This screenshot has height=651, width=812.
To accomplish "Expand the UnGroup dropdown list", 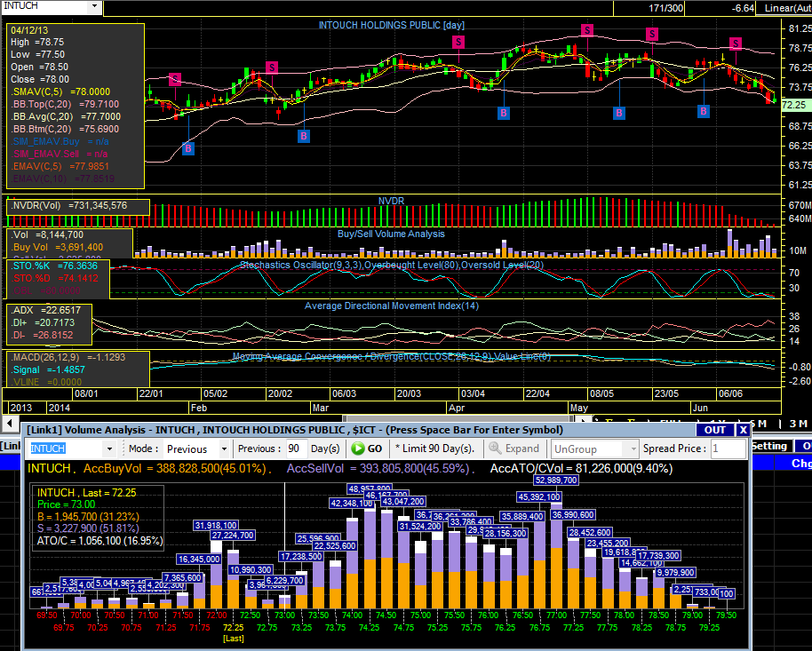I will coord(630,449).
